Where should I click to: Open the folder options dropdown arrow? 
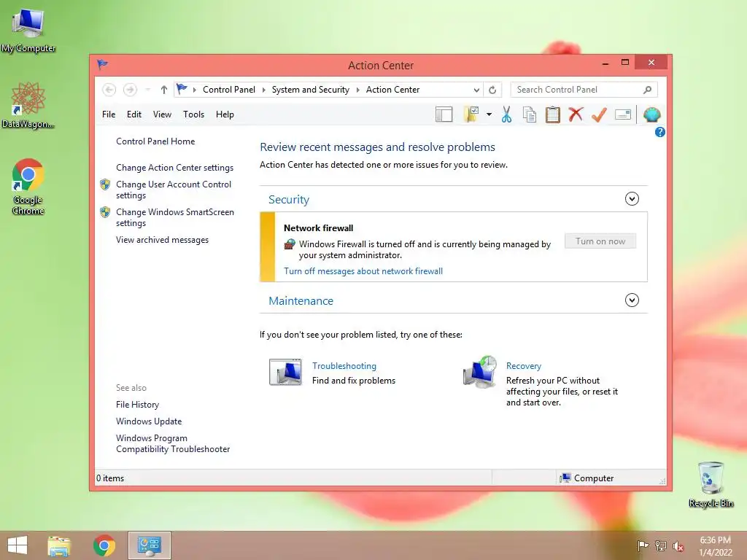click(489, 114)
